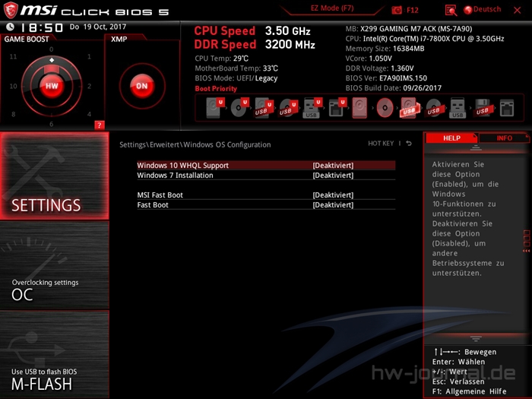Select the Windows 7 Installation row label
532x399 pixels.
[175, 176]
